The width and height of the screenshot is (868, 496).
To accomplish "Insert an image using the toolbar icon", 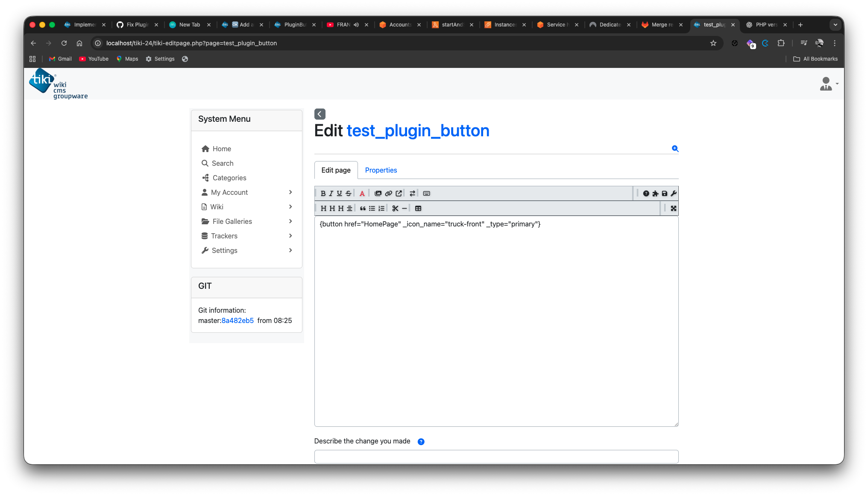I will (x=378, y=194).
